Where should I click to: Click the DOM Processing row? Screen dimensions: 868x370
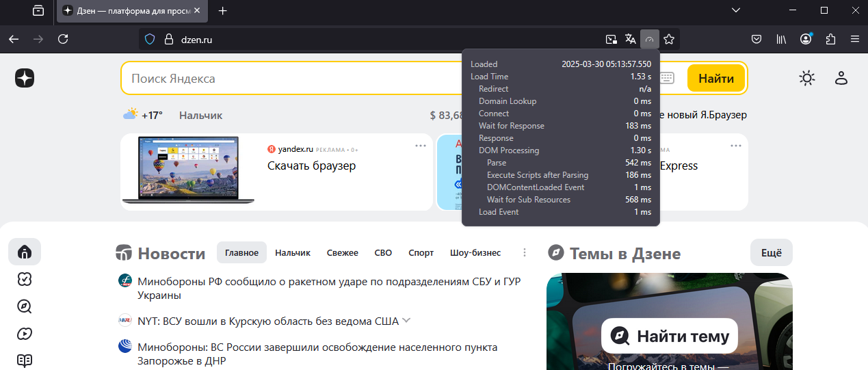click(561, 150)
